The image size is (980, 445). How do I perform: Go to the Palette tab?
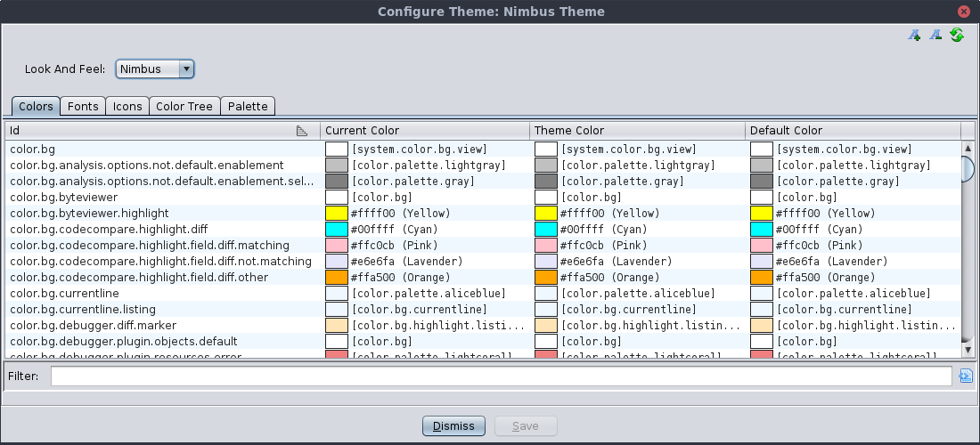click(248, 106)
